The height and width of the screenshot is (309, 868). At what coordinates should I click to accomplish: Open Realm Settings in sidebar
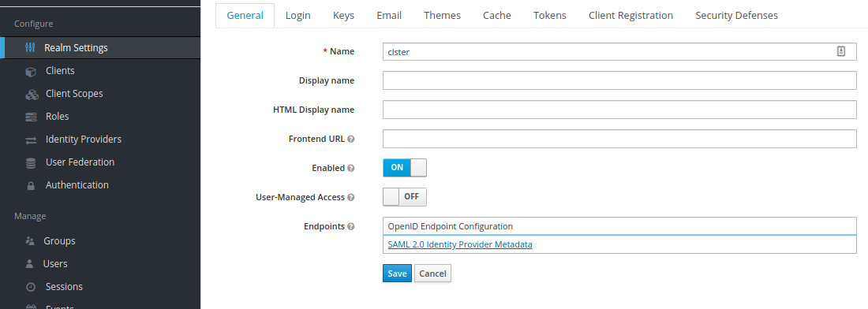point(76,47)
